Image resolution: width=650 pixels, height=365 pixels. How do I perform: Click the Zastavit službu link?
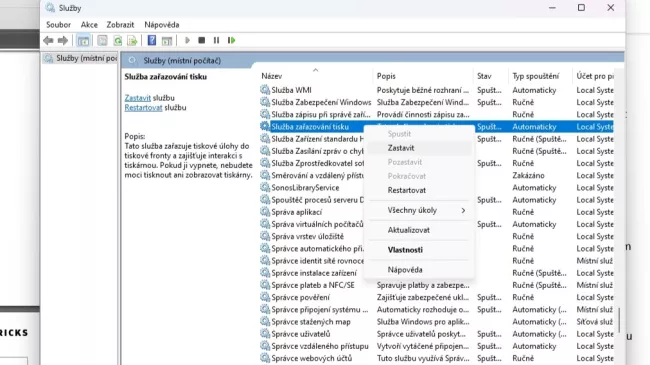pyautogui.click(x=138, y=98)
